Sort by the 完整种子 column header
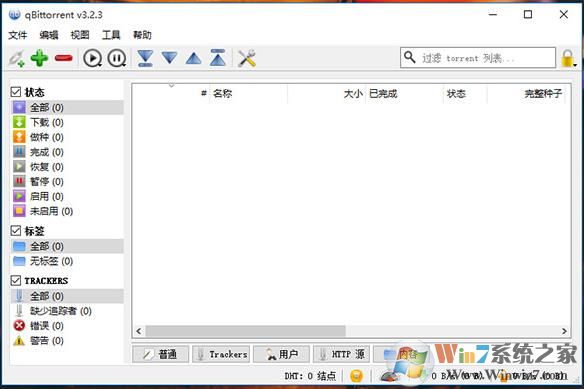Viewport: 584px width, 389px height. (526, 94)
